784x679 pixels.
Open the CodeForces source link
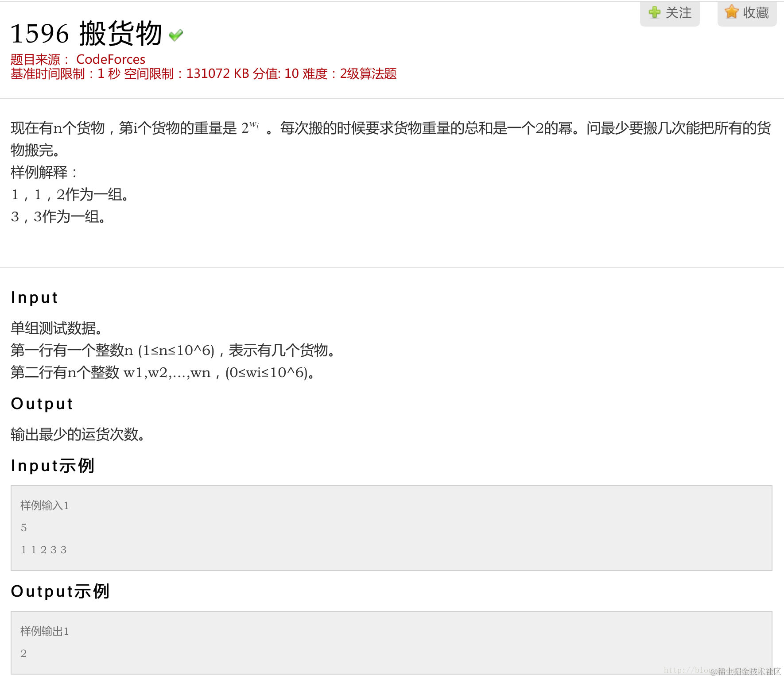(111, 59)
